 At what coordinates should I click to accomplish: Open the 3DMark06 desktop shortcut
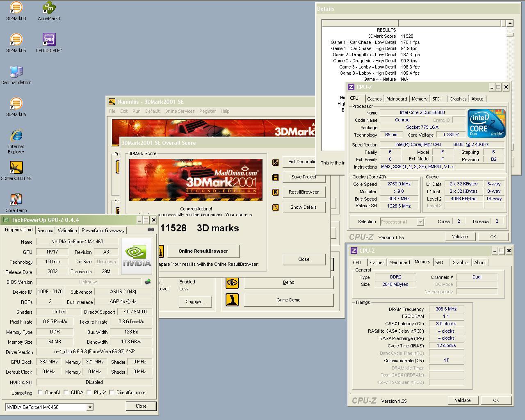click(x=16, y=107)
